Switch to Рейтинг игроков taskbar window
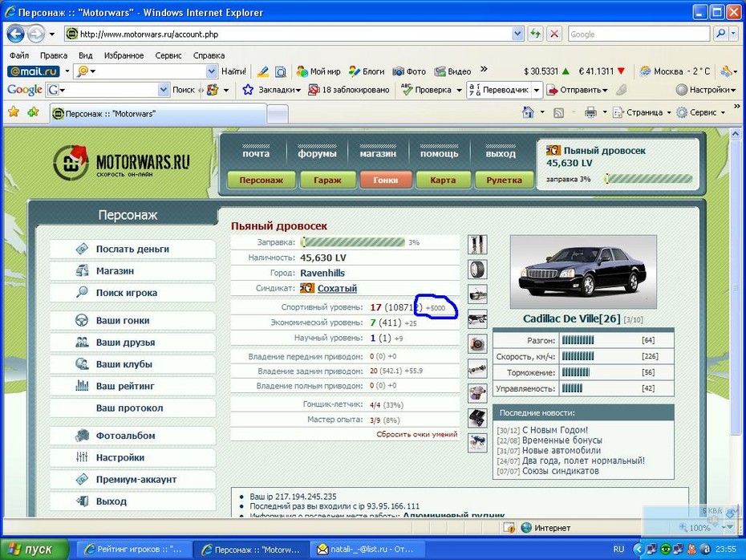The image size is (746, 560). click(133, 549)
